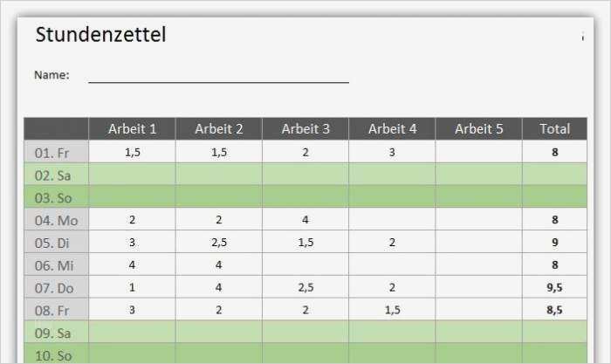Click the 07. Do row label
This screenshot has height=364, width=611.
(56, 287)
